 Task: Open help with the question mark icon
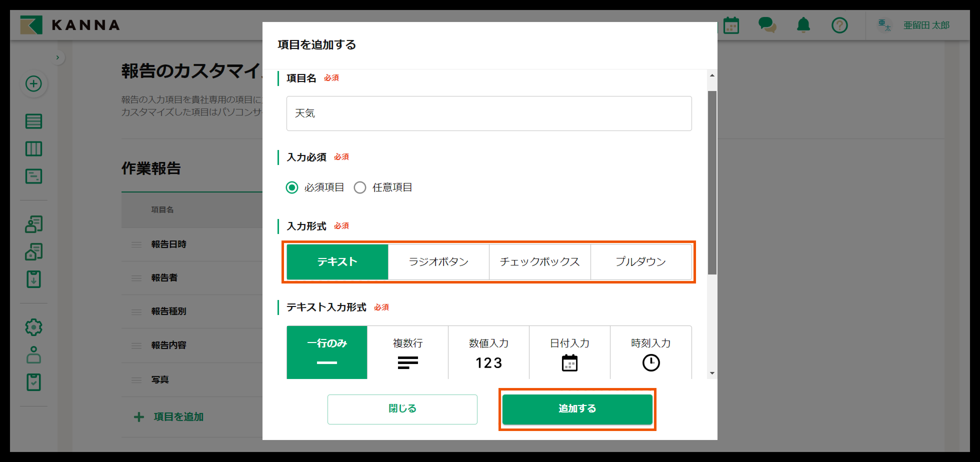[839, 25]
